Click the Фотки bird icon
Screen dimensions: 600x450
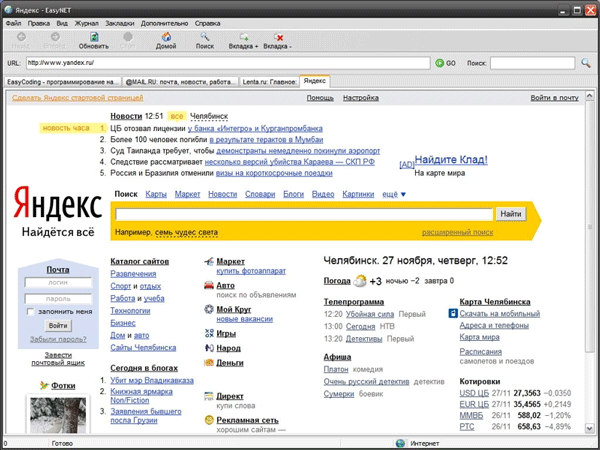pyautogui.click(x=44, y=385)
